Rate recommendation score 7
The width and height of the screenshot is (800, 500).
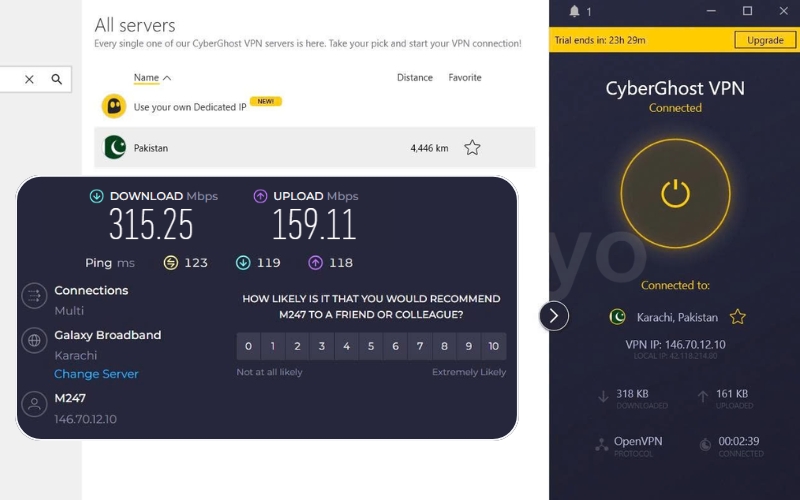tap(420, 346)
